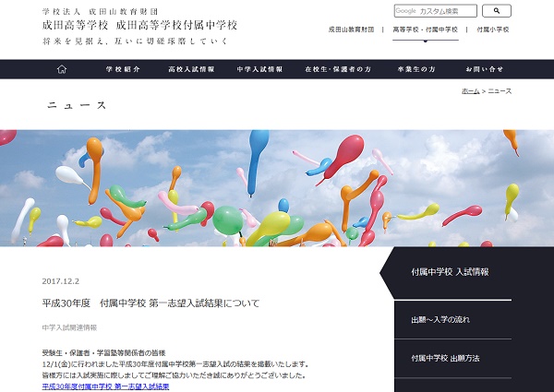
Task: Click the home icon in navigation bar
Action: [x=62, y=69]
